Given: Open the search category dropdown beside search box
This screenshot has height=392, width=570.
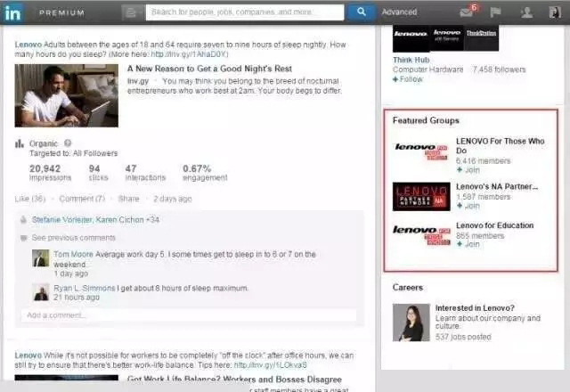Looking at the screenshot, I should click(x=132, y=12).
